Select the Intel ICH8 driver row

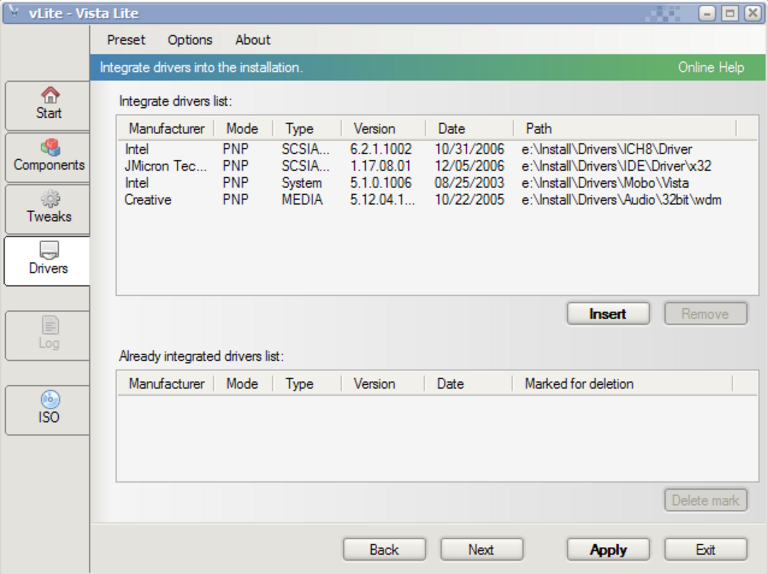437,149
